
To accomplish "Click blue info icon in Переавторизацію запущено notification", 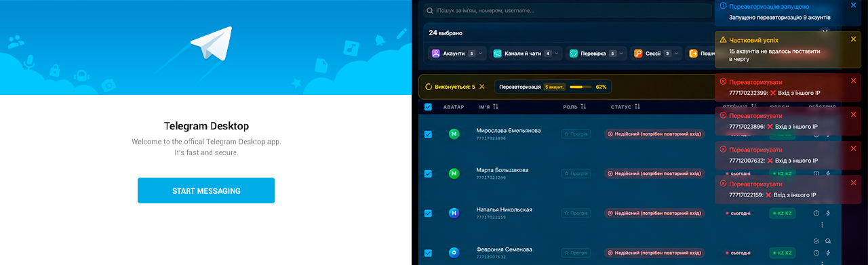I will (x=723, y=5).
